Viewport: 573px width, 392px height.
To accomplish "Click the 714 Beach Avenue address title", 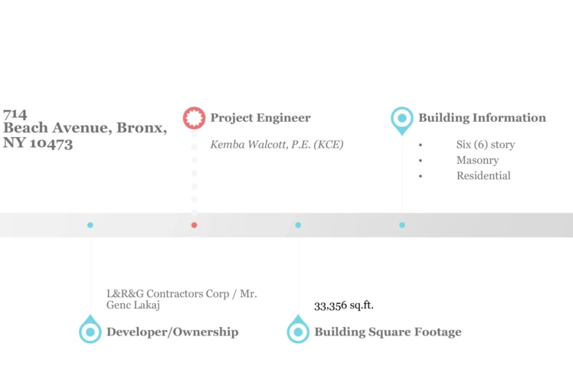I will (84, 129).
